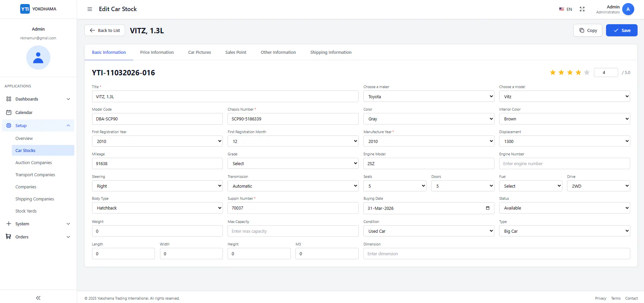The image size is (644, 303).
Task: Open the Doors dropdown
Action: point(462,186)
